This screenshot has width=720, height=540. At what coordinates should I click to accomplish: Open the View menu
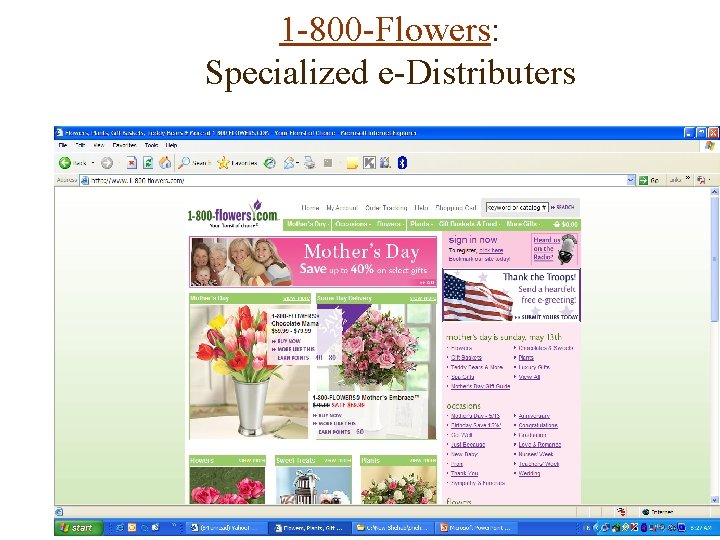click(99, 145)
